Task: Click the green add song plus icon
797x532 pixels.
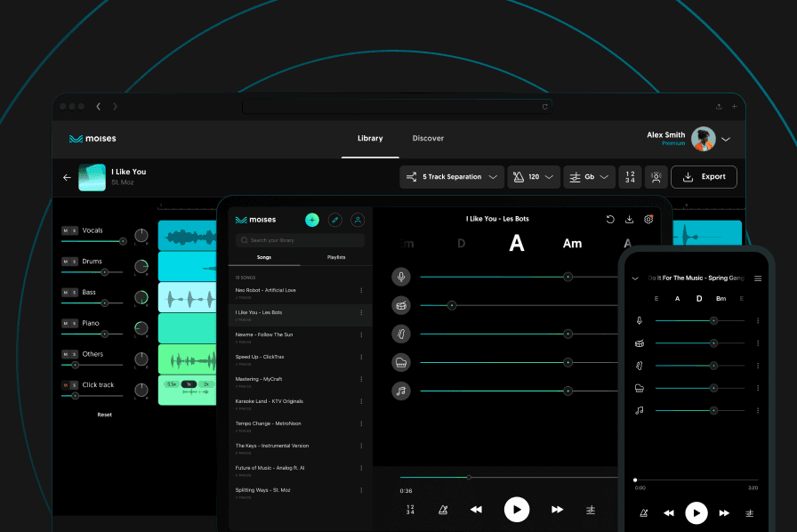Action: pos(312,220)
